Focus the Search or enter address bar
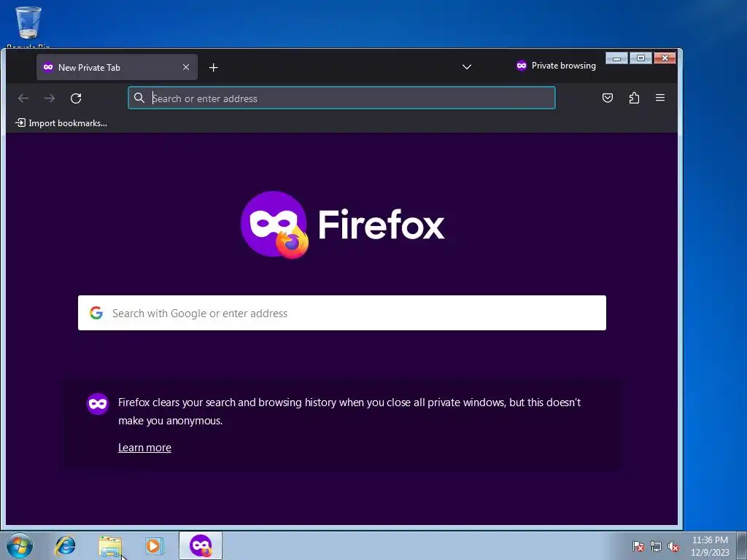This screenshot has height=560, width=747. click(341, 98)
